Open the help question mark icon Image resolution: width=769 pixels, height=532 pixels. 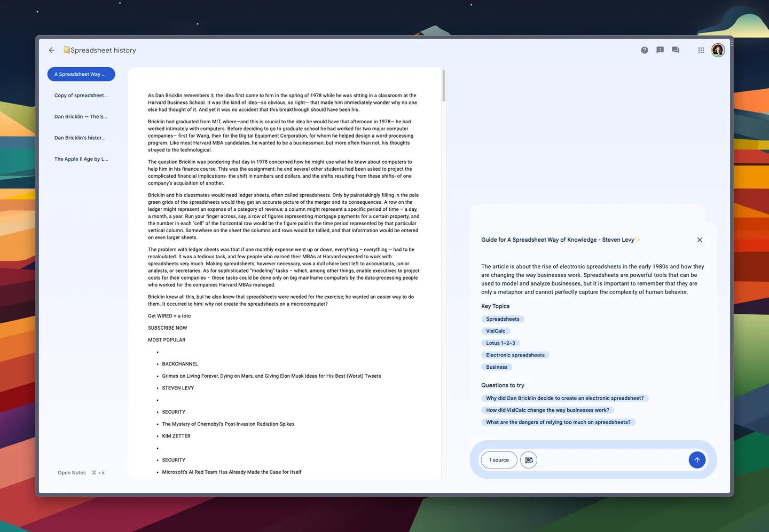(x=645, y=50)
